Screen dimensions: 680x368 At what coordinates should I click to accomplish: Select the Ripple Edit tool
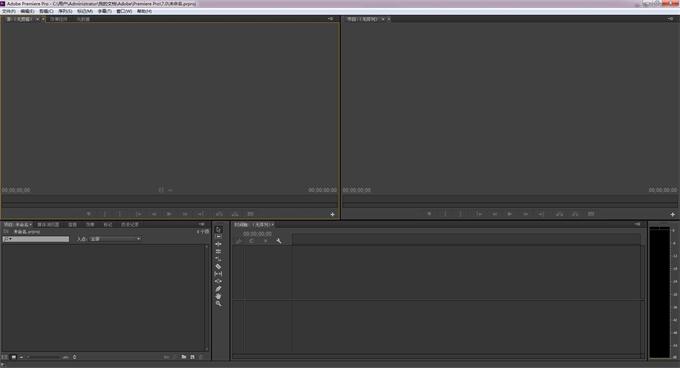click(219, 244)
